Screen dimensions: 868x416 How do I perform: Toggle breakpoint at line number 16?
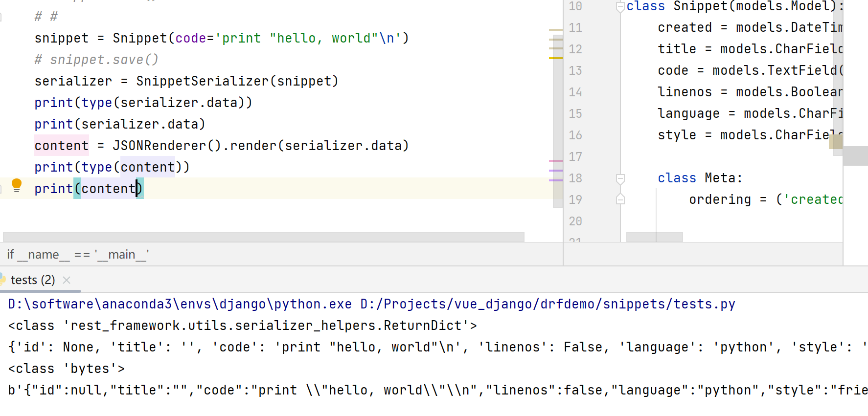click(575, 135)
